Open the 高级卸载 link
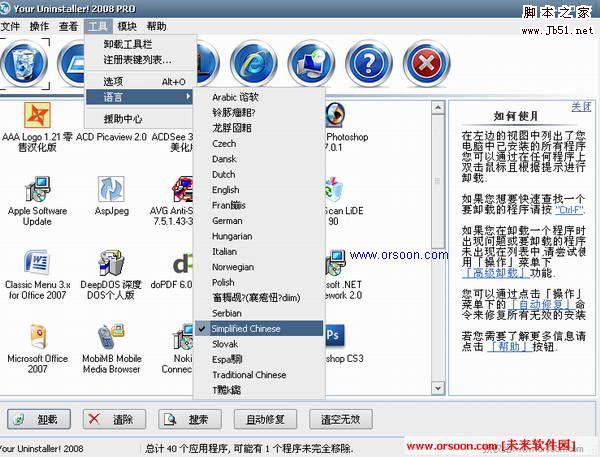Screen dimensions: 600x457 (496, 273)
